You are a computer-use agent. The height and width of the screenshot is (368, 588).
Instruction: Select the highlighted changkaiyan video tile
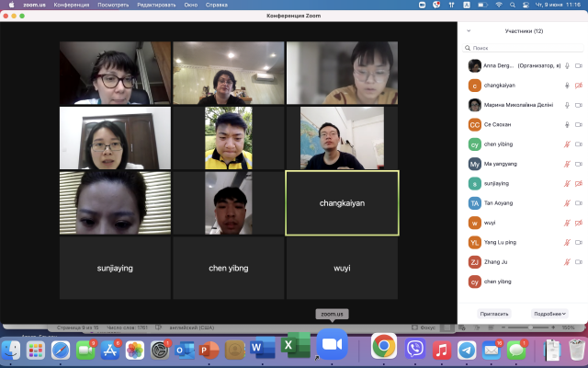click(342, 203)
